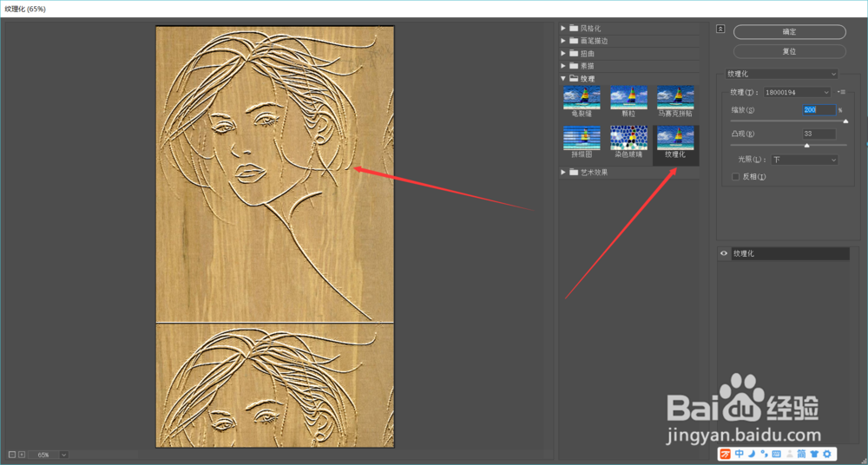This screenshot has width=868, height=465.
Task: Open the 65% zoom level dropdown
Action: [x=64, y=455]
